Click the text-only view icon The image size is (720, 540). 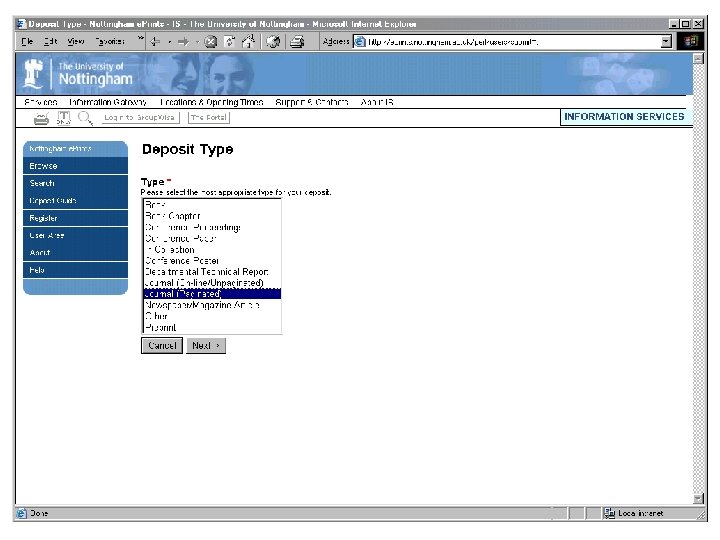coord(63,118)
